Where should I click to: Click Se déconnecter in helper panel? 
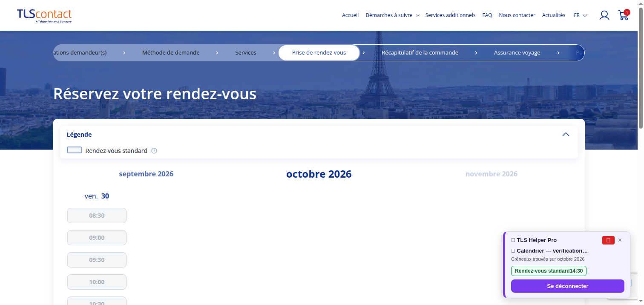click(x=567, y=286)
